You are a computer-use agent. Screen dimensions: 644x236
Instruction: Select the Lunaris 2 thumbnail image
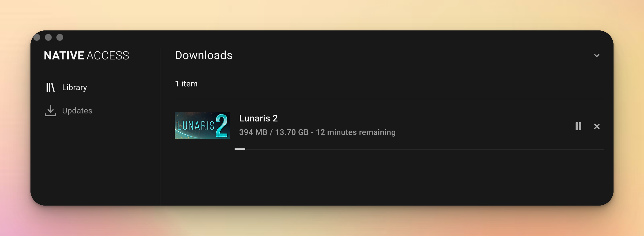point(202,125)
